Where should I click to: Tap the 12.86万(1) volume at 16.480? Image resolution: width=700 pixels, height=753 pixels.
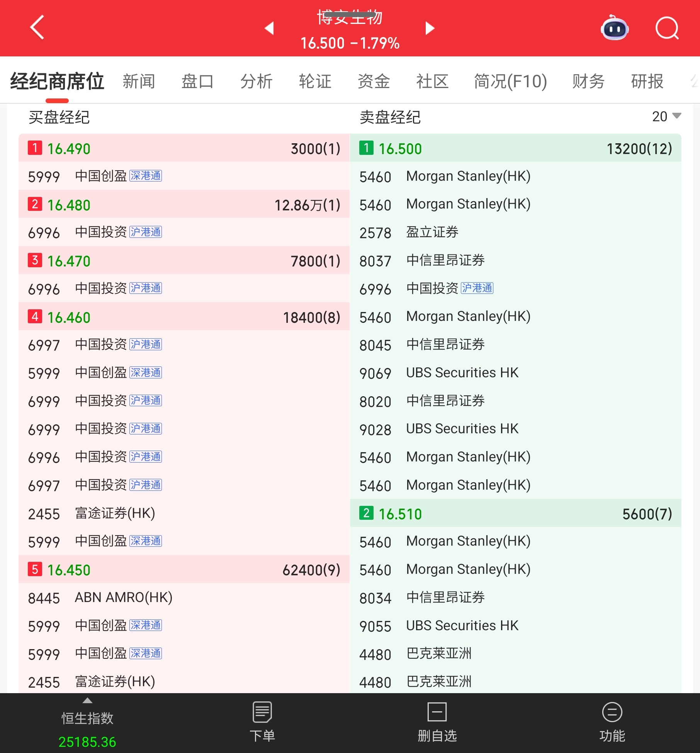307,205
